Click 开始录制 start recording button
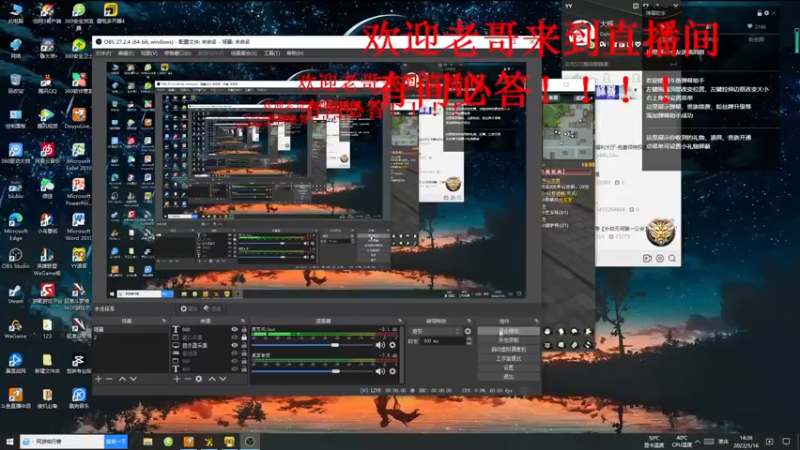This screenshot has width=800, height=450. tap(508, 340)
